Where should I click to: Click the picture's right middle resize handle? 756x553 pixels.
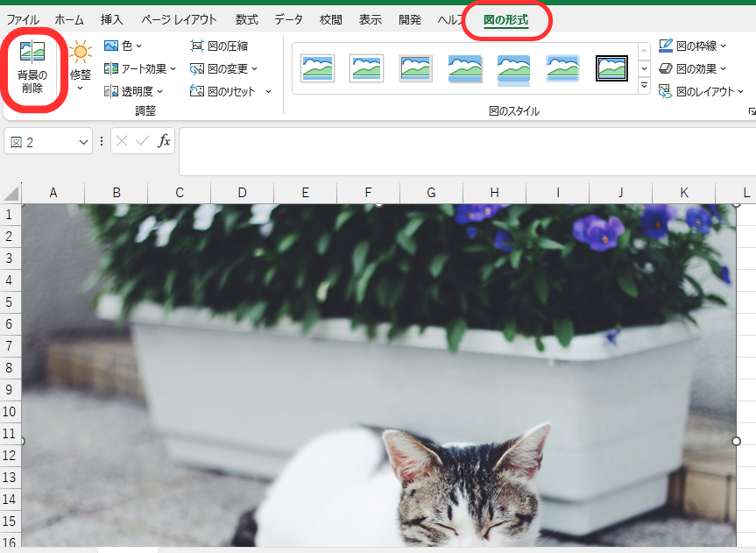point(736,441)
